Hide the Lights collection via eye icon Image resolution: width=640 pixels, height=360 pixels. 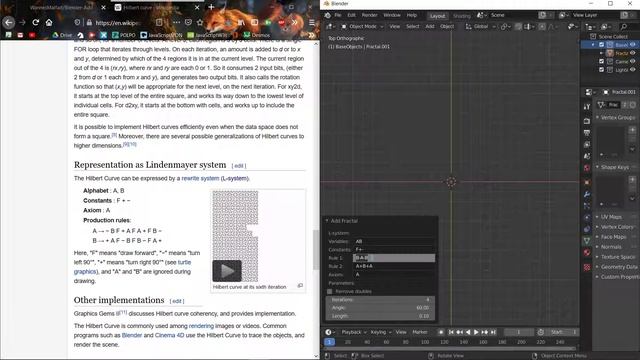[633, 70]
